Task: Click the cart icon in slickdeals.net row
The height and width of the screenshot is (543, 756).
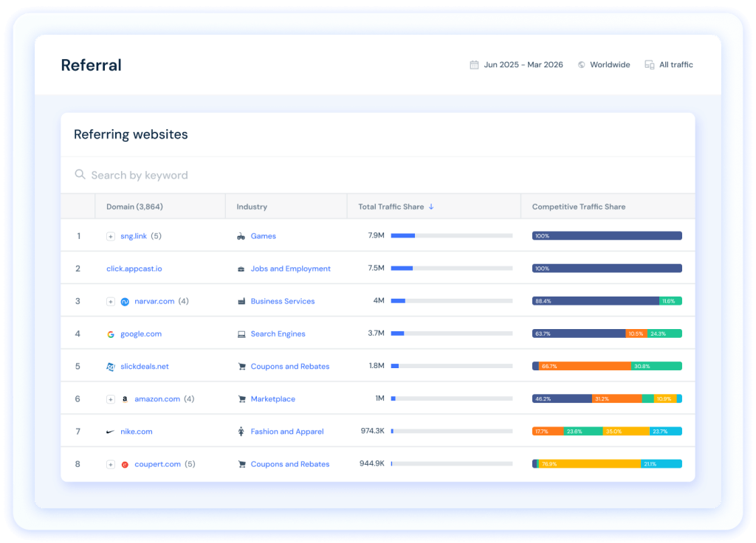Action: tap(242, 367)
